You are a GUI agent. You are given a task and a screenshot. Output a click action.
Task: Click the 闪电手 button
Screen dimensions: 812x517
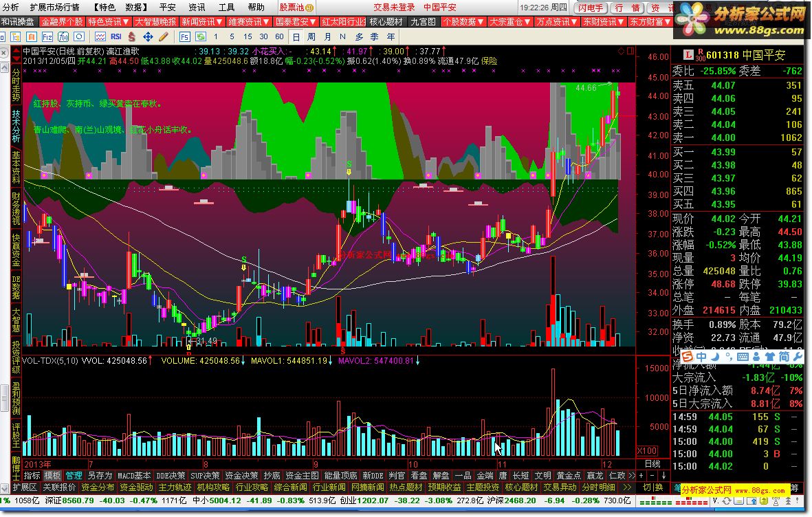[591, 8]
